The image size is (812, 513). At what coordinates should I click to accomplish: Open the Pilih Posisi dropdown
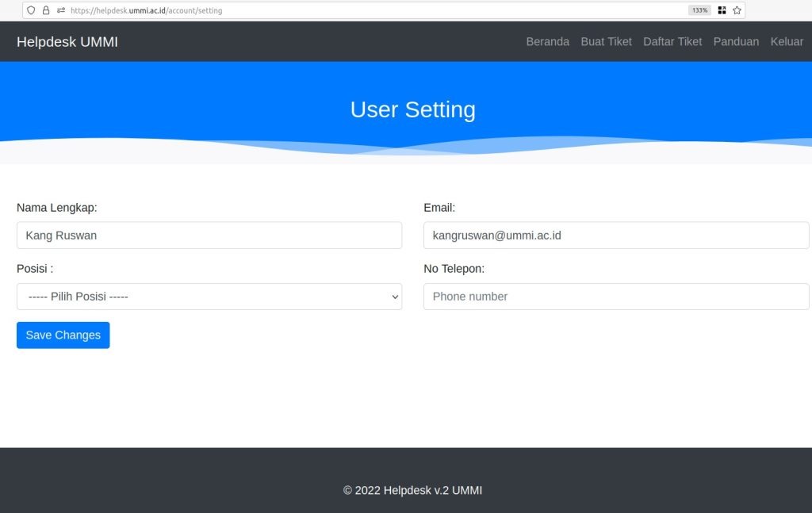(209, 297)
